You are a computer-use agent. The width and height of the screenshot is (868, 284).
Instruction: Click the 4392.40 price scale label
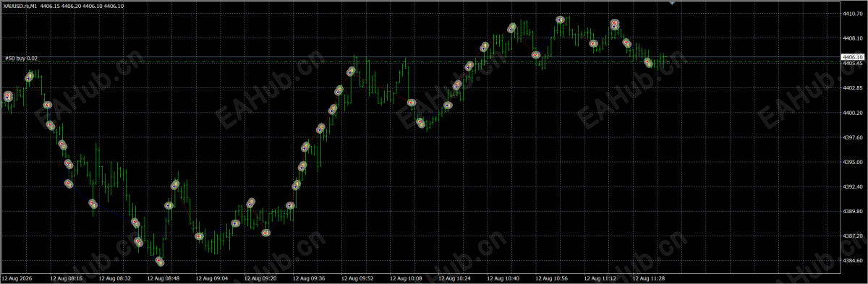(x=852, y=186)
